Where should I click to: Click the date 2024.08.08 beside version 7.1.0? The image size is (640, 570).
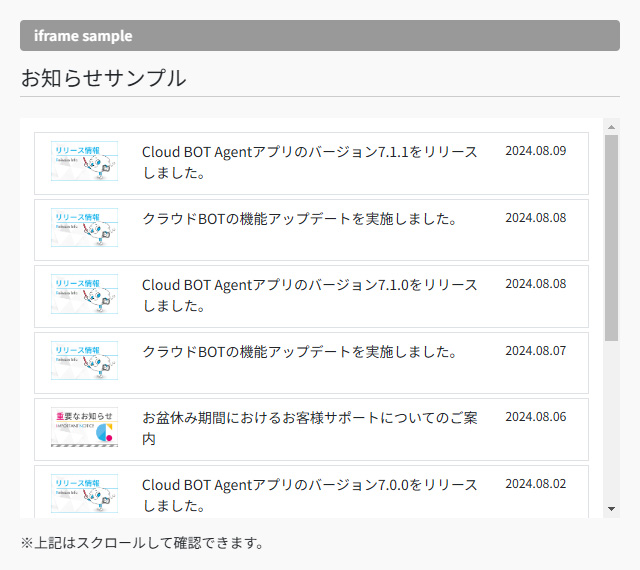tap(536, 284)
